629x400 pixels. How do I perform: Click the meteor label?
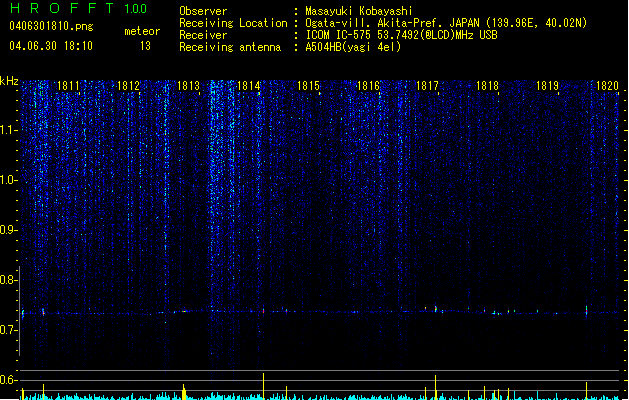142,31
